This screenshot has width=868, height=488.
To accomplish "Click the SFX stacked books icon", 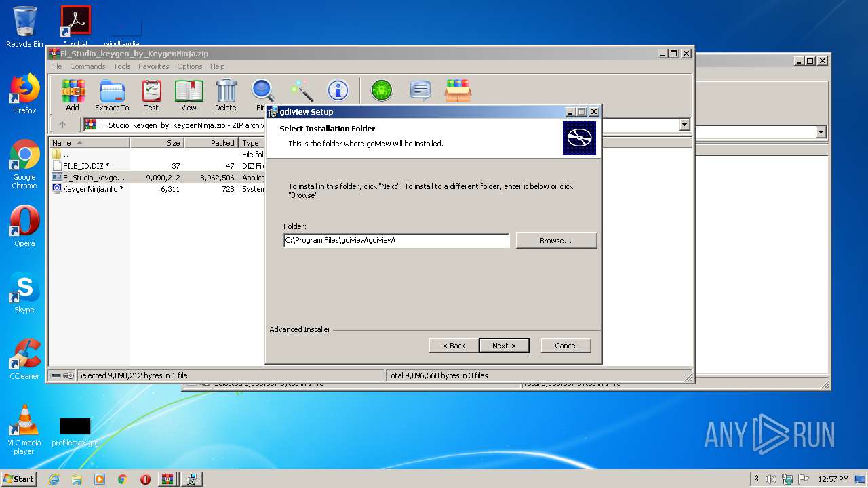I will [458, 90].
